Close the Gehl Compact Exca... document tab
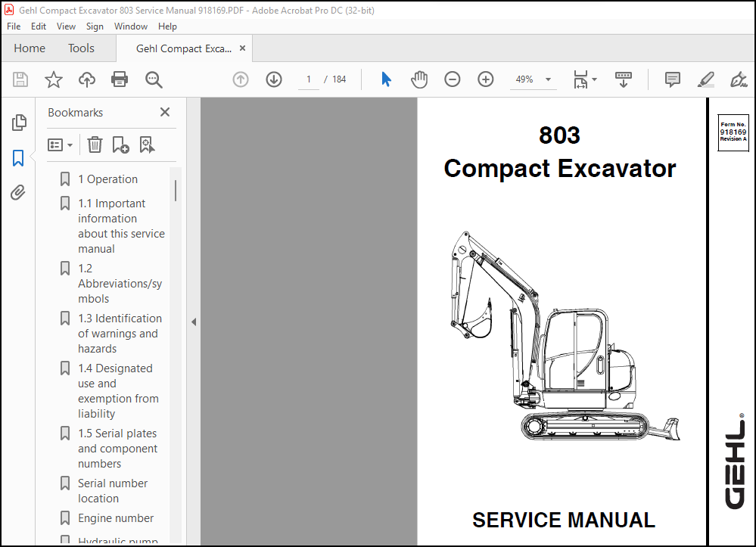The width and height of the screenshot is (756, 547). [x=242, y=48]
